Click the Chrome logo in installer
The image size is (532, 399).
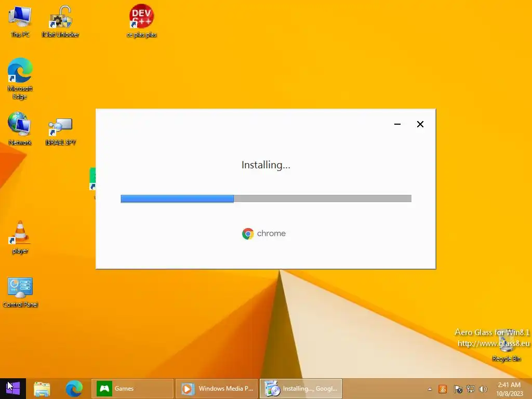click(x=248, y=234)
